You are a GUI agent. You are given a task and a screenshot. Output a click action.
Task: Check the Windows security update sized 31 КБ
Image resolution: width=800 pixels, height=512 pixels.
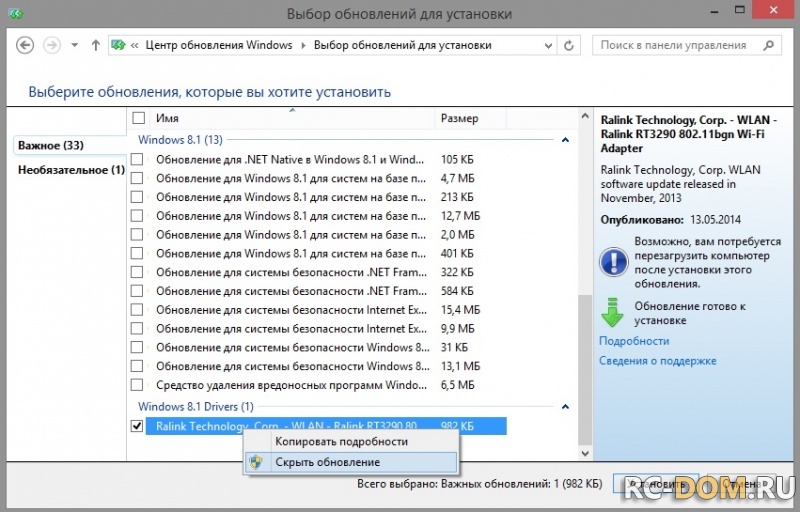[137, 347]
